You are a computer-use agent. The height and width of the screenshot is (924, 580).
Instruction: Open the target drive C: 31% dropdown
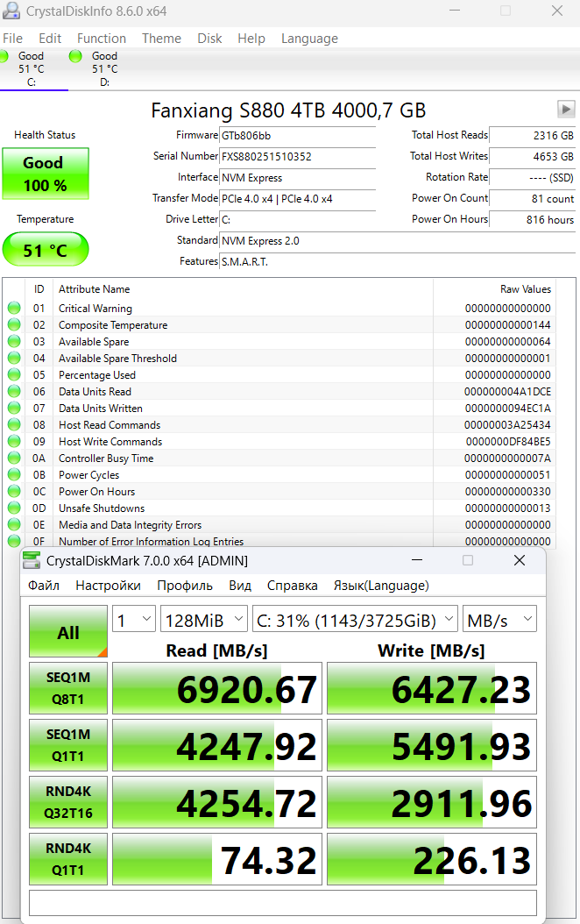click(x=355, y=621)
